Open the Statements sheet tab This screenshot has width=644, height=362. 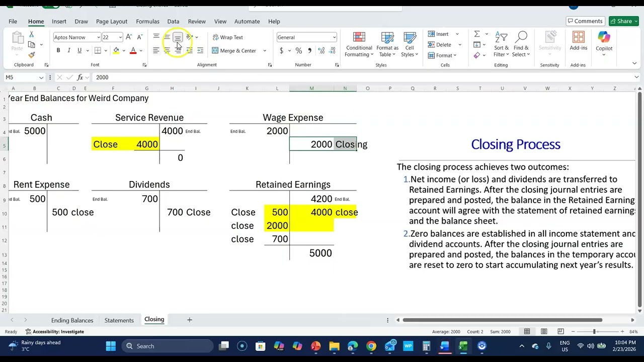pos(119,320)
